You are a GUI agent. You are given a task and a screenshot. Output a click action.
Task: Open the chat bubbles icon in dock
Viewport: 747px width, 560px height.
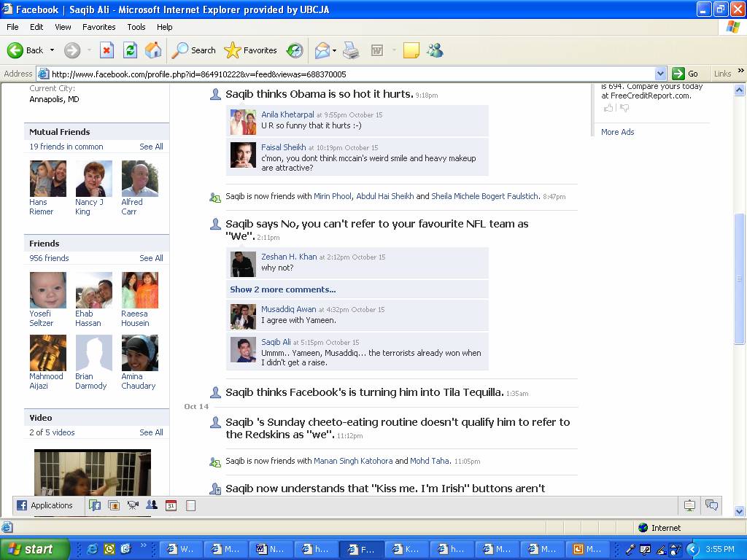pyautogui.click(x=712, y=505)
